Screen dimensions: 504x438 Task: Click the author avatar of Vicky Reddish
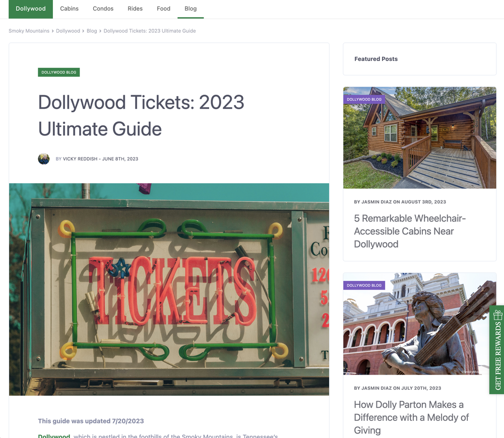[x=44, y=159]
